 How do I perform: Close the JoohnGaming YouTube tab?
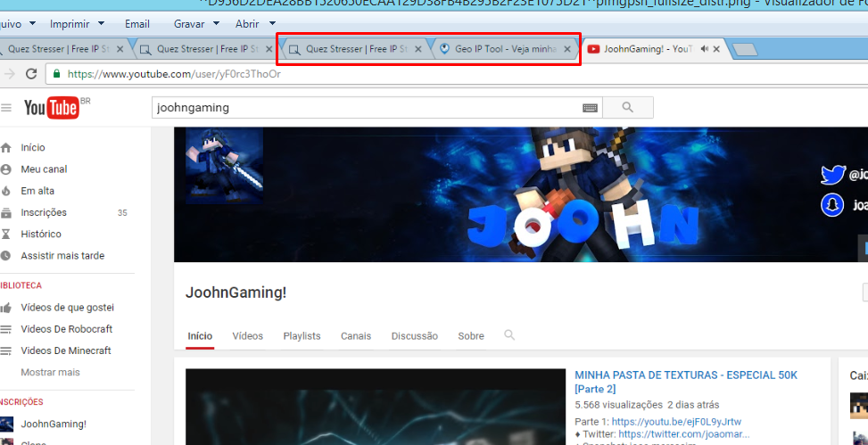click(716, 49)
